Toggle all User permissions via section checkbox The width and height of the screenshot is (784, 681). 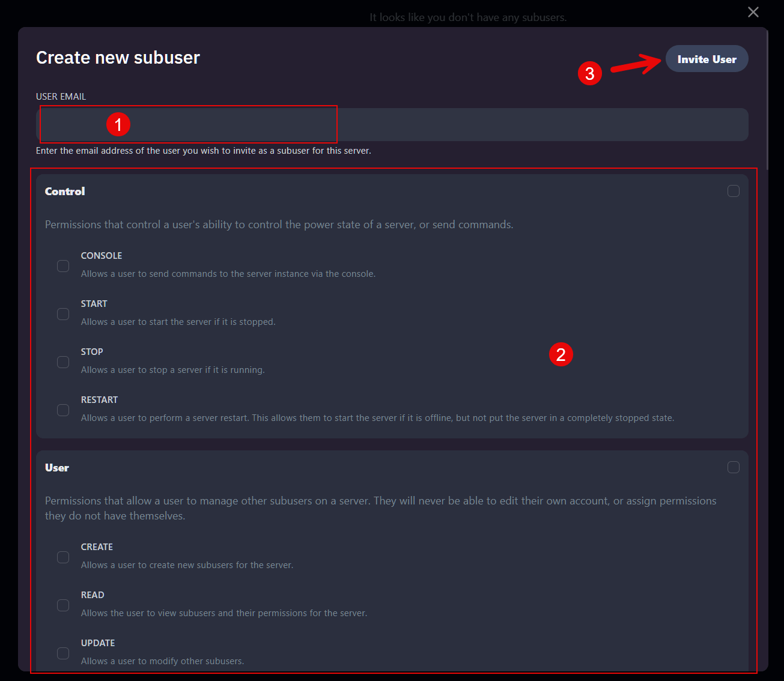point(734,467)
